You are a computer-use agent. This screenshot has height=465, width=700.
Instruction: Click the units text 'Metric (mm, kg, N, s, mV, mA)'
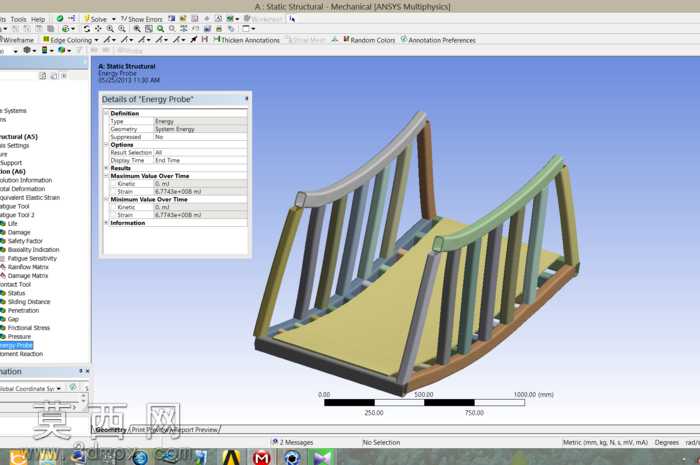pos(605,442)
